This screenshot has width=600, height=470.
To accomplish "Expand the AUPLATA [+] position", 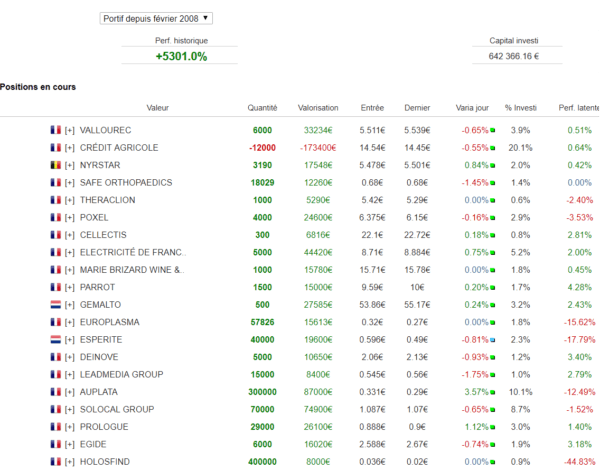I will pos(70,392).
